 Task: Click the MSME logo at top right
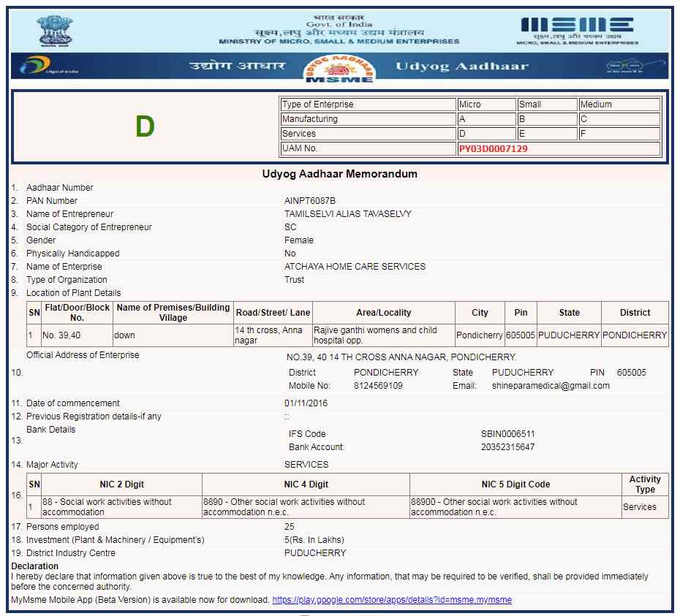coord(577,31)
